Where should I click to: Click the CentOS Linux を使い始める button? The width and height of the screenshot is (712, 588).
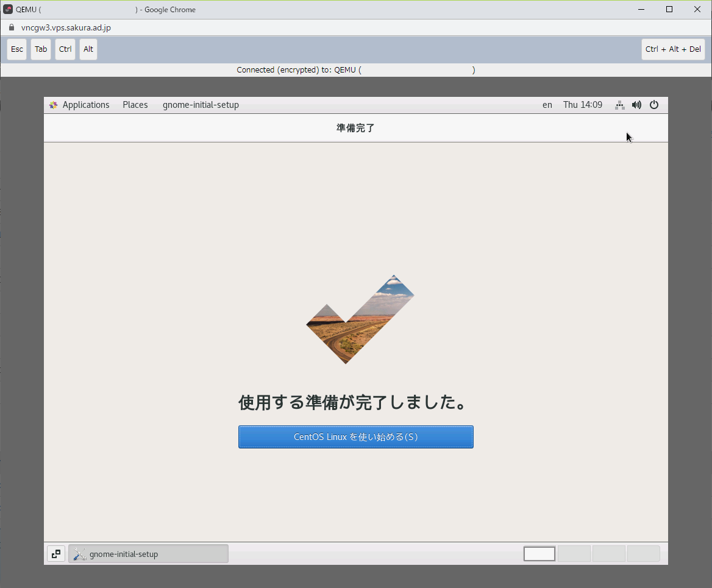coord(355,437)
